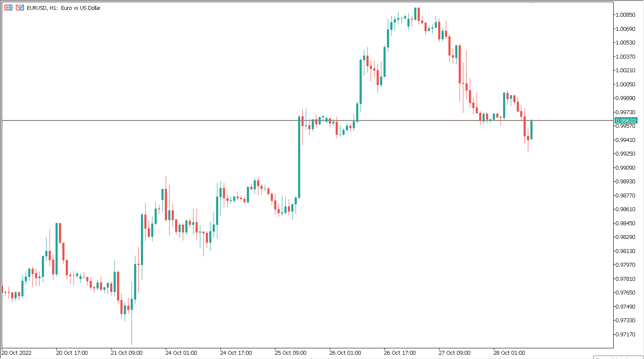Viewport: 644px width, 359px height.
Task: Click the 25 Oct 09:00 time label
Action: pos(290,353)
